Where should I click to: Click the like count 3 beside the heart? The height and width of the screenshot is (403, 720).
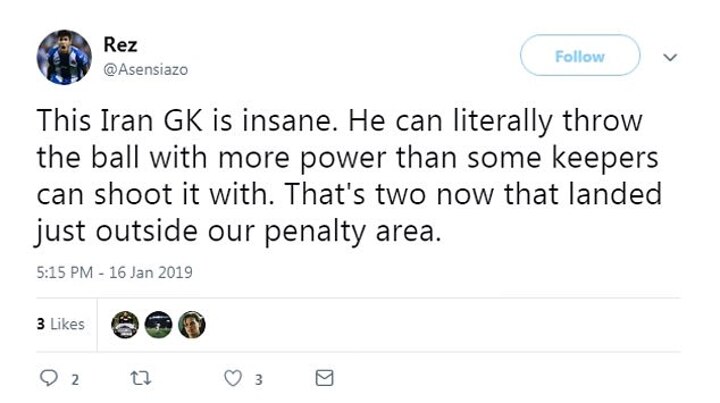click(x=258, y=379)
